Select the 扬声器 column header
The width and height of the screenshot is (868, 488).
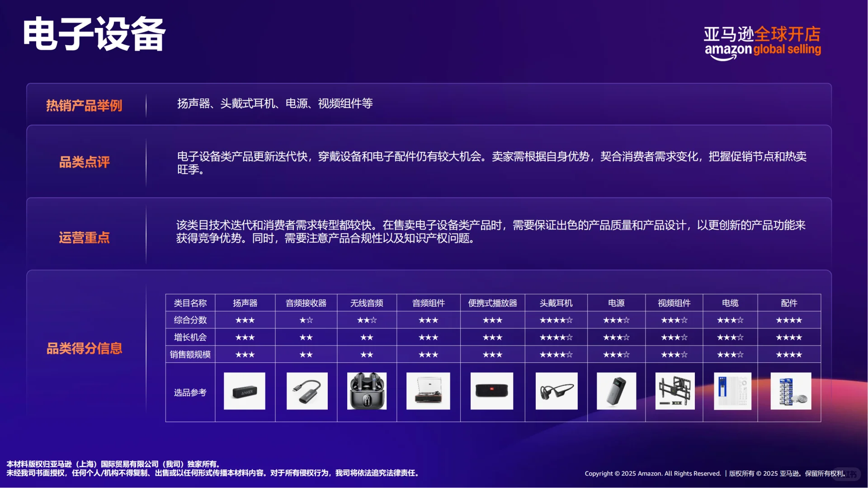[x=245, y=303]
